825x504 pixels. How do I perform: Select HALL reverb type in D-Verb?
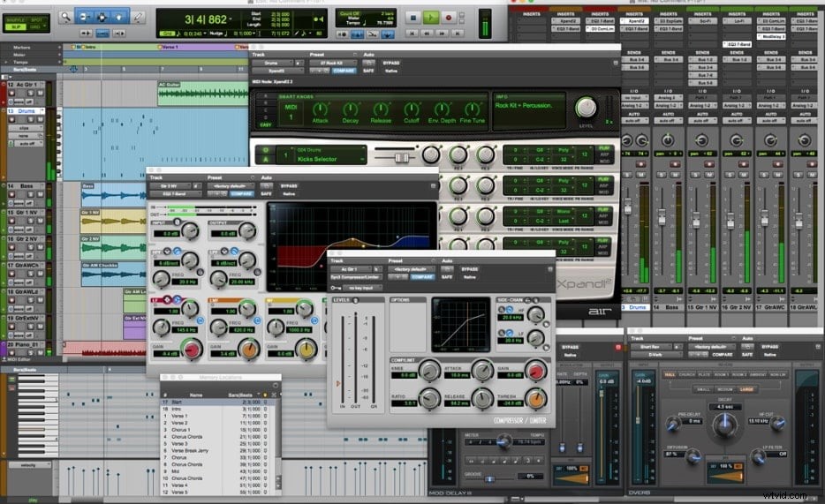click(670, 375)
